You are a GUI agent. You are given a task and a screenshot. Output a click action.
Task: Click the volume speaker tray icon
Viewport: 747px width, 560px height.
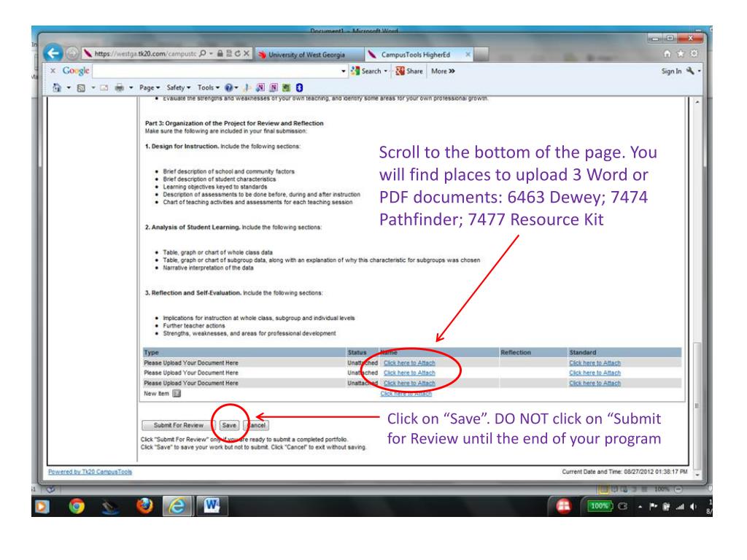click(693, 507)
